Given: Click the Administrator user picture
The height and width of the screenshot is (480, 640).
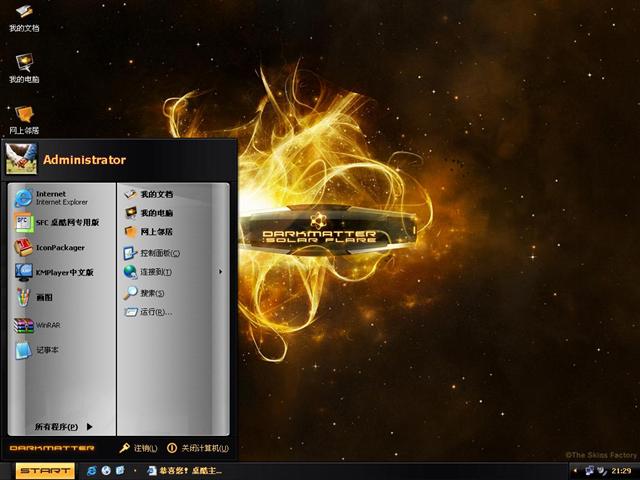Looking at the screenshot, I should coord(21,159).
